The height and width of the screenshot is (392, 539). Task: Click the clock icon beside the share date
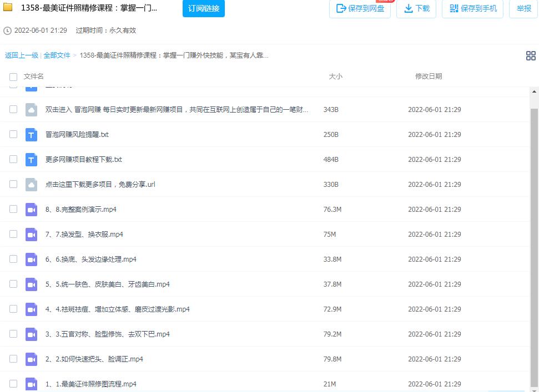(x=7, y=31)
